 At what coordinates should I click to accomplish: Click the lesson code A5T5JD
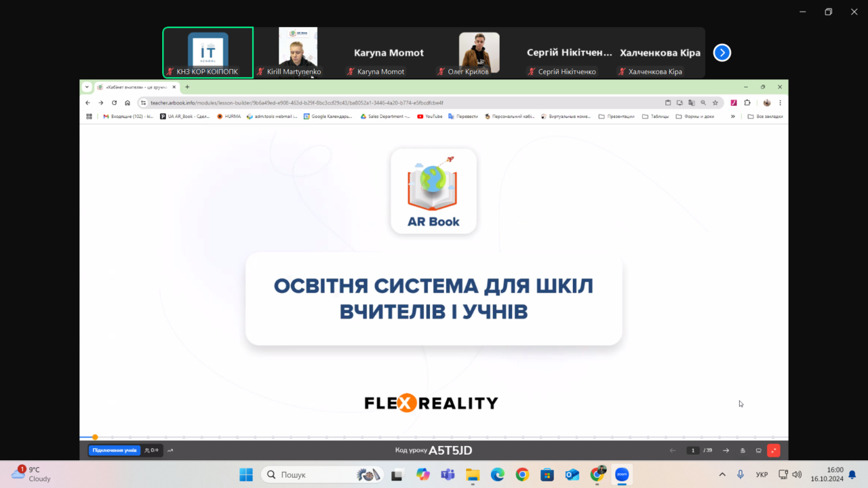(x=450, y=450)
